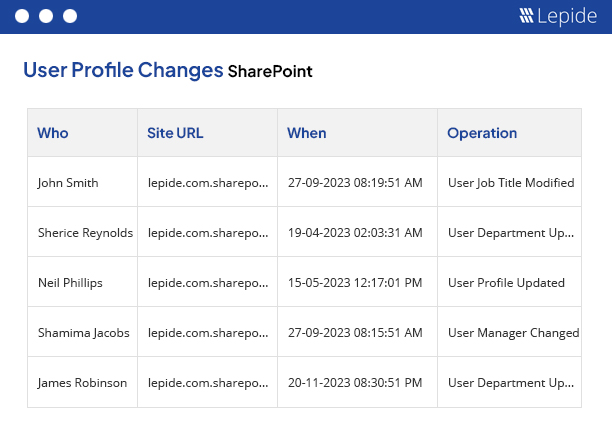
Task: Click the Operation column header
Action: (482, 133)
